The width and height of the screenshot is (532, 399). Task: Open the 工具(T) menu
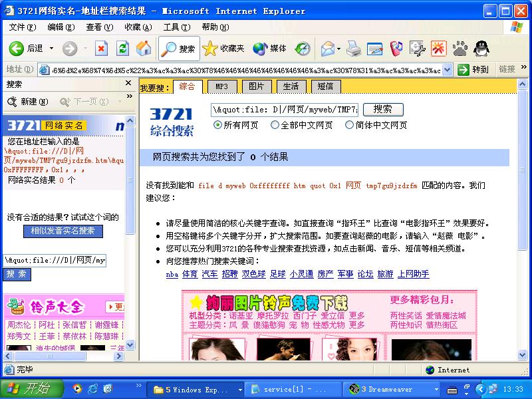pyautogui.click(x=177, y=27)
